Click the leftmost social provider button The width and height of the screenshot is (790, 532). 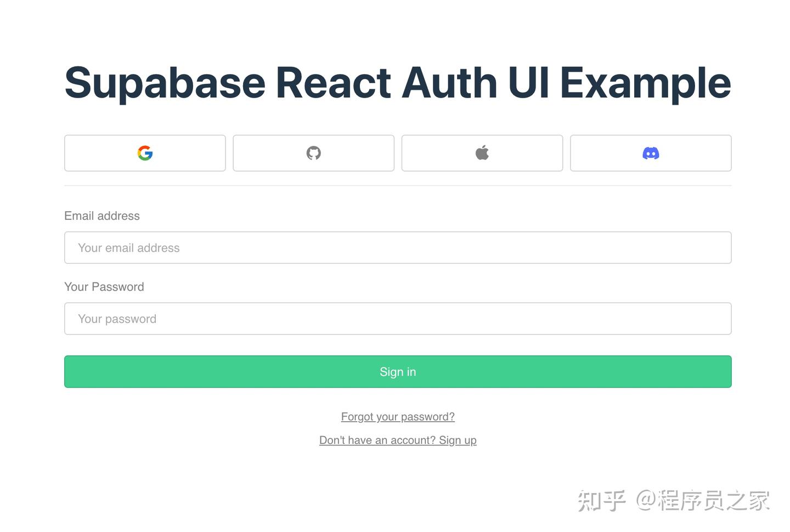tap(145, 153)
